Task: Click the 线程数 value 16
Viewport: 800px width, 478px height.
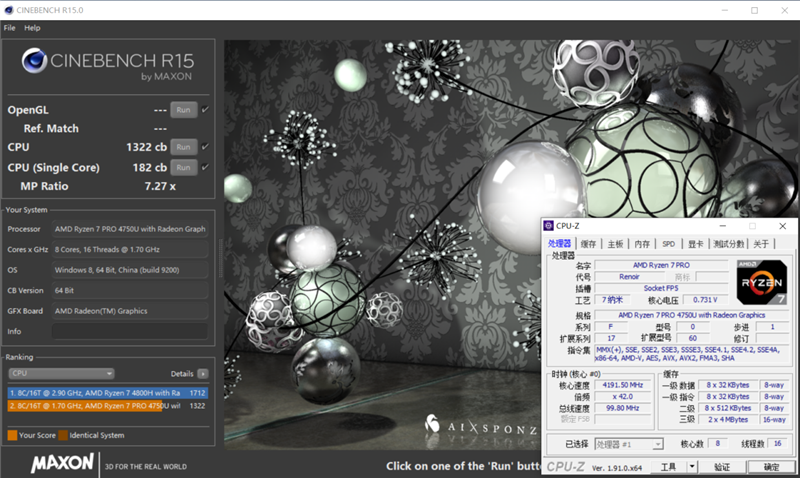Action: [x=777, y=444]
